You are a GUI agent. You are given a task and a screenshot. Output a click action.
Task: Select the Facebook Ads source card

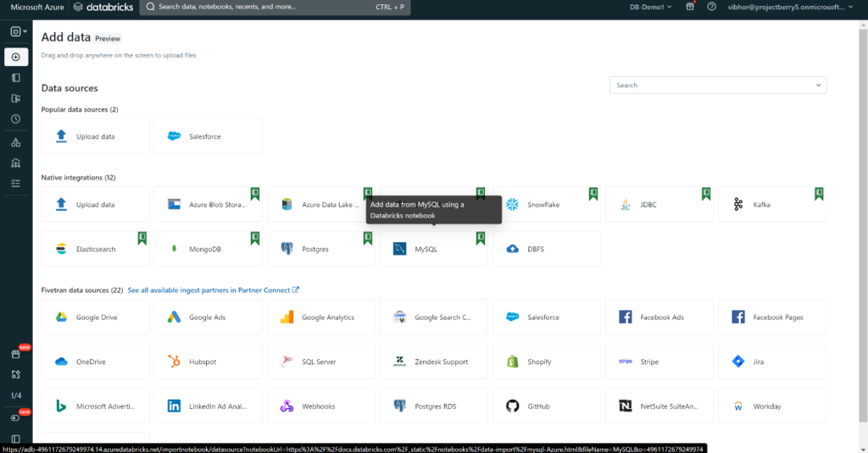659,317
